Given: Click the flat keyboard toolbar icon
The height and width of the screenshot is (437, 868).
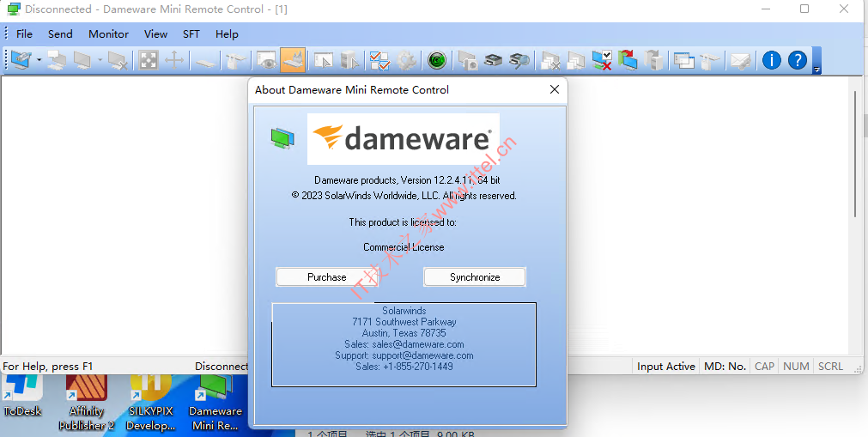Looking at the screenshot, I should [x=205, y=60].
